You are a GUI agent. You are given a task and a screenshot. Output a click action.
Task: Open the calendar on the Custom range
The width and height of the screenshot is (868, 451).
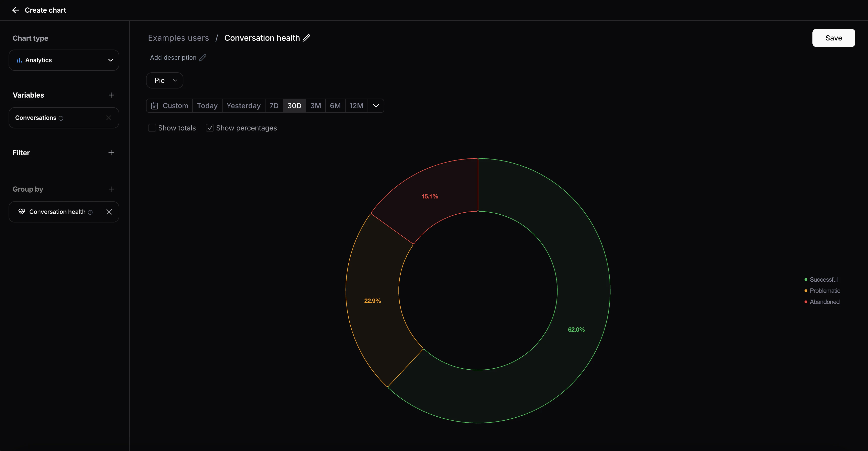click(x=155, y=106)
